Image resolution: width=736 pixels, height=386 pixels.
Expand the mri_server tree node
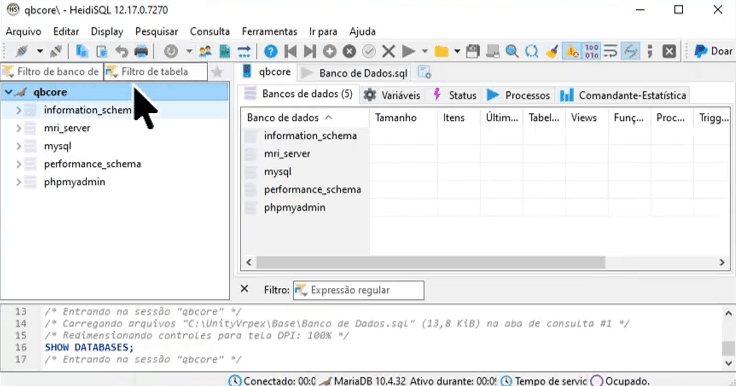[x=19, y=128]
